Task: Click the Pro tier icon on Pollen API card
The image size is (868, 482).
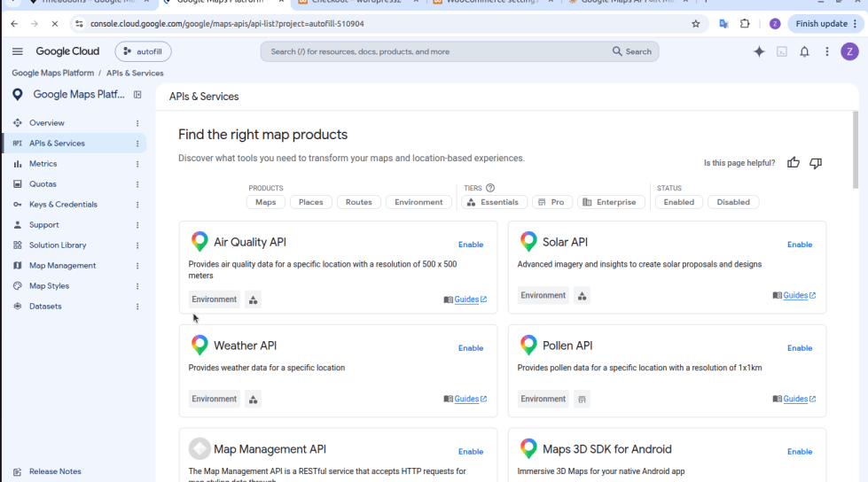Action: pos(582,399)
